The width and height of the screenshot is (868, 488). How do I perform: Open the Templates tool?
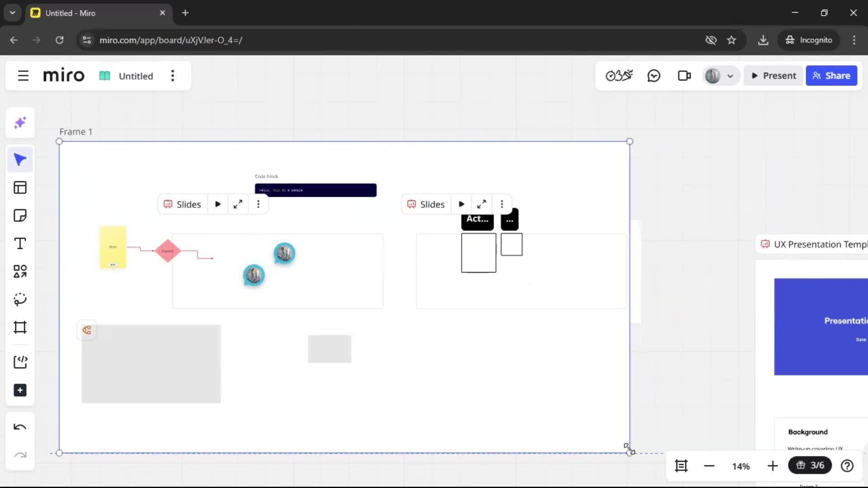click(20, 188)
